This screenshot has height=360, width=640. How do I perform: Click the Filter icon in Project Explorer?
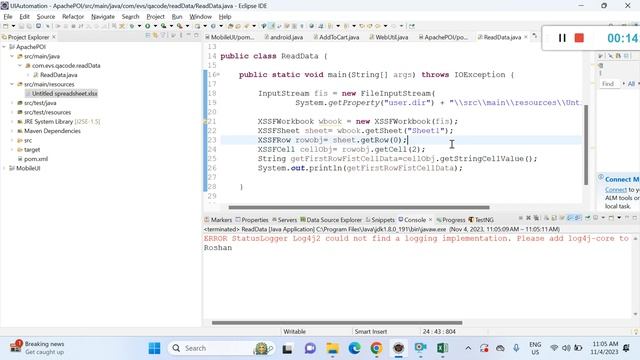point(164,36)
